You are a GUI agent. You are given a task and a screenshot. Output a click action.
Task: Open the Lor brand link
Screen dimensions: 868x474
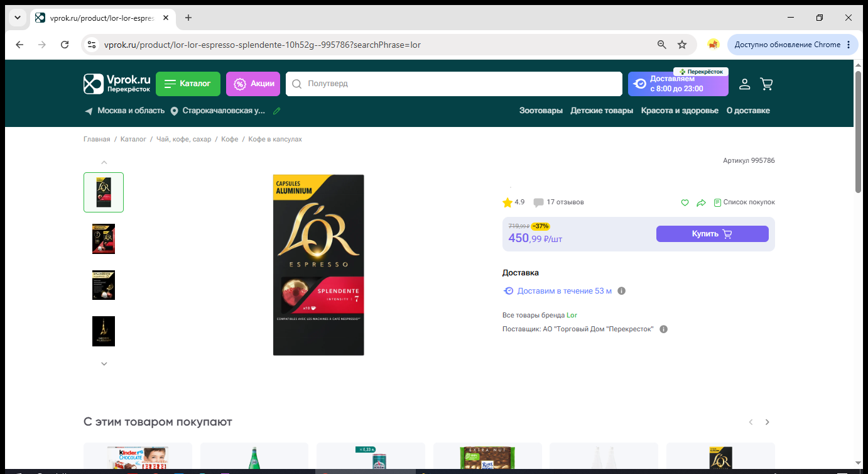click(572, 315)
